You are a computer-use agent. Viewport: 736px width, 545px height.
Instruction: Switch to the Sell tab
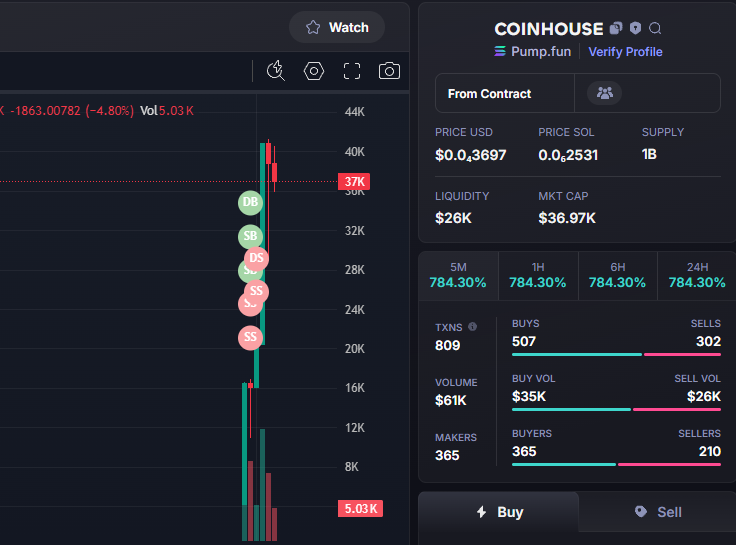(658, 512)
